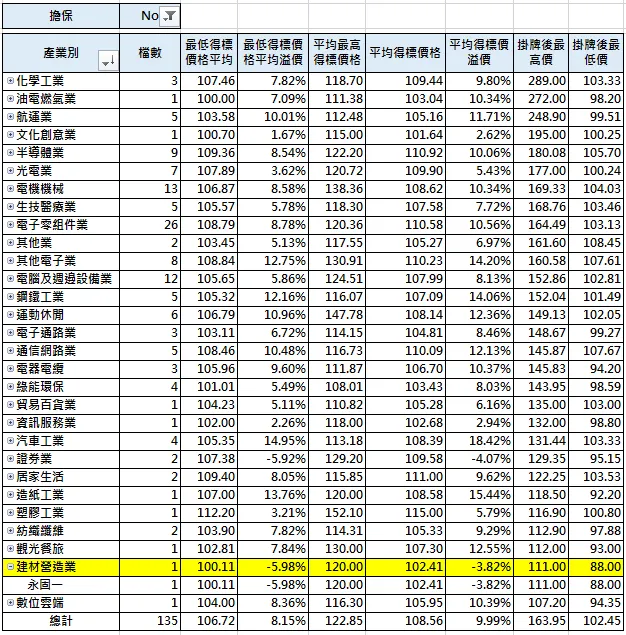Select the total count cell 135

(x=150, y=621)
